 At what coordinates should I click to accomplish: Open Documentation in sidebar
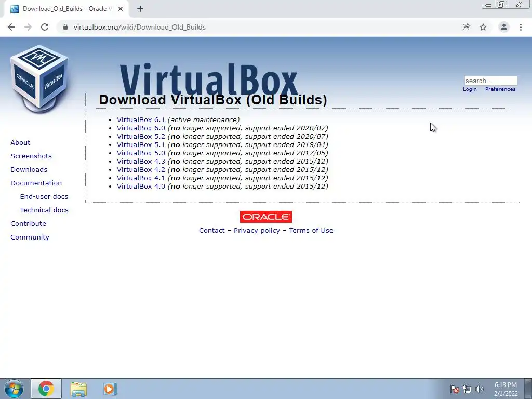coord(36,183)
